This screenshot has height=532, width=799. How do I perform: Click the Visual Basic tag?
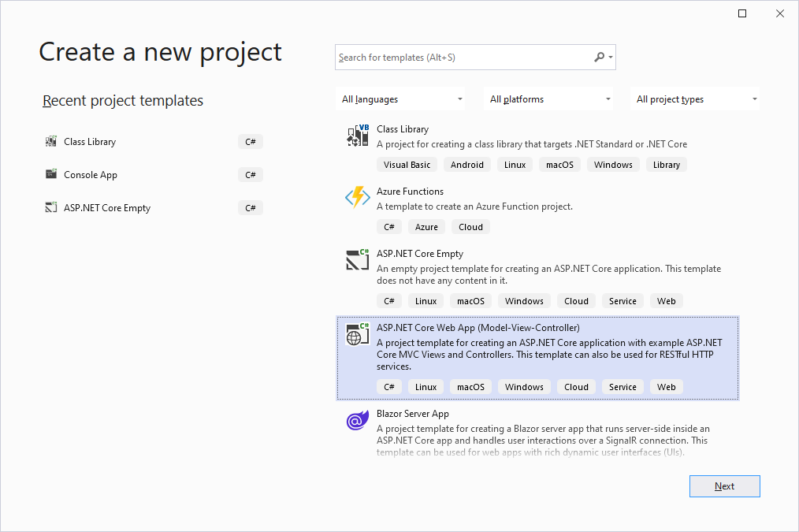407,165
